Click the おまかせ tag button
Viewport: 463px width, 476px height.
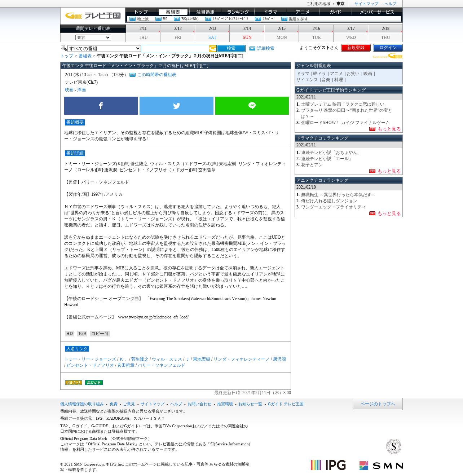[74, 383]
